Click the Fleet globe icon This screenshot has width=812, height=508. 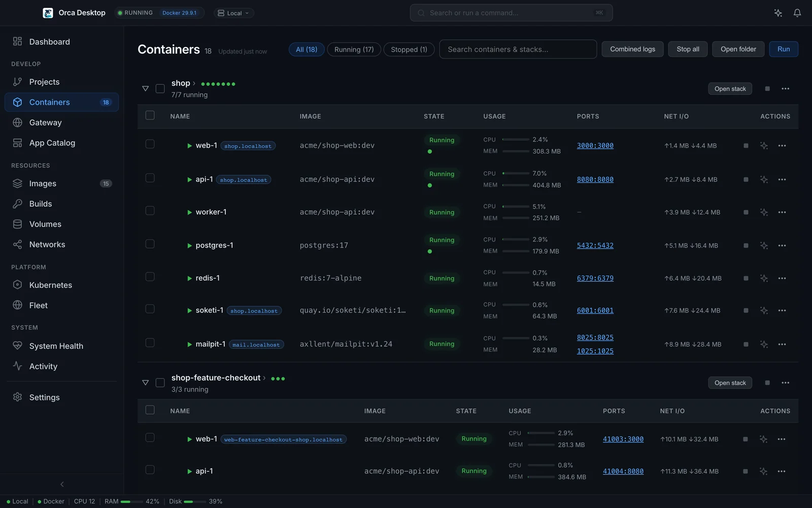click(17, 305)
